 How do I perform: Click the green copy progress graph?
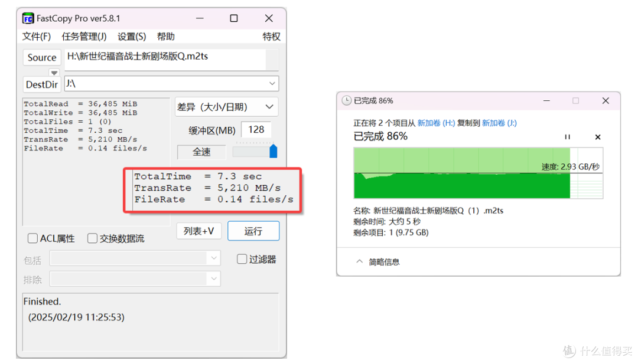[478, 173]
